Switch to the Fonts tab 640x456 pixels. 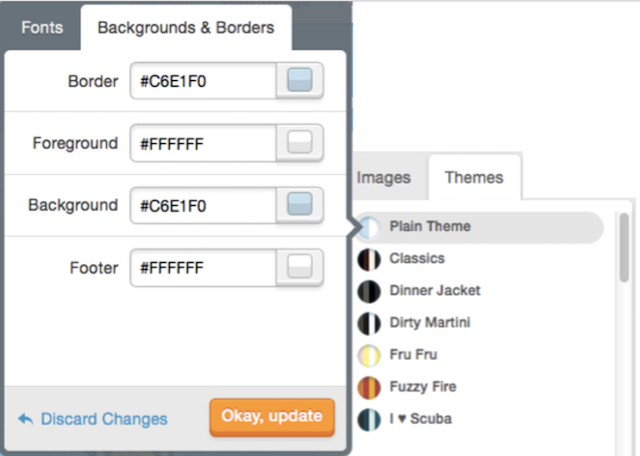pos(42,28)
